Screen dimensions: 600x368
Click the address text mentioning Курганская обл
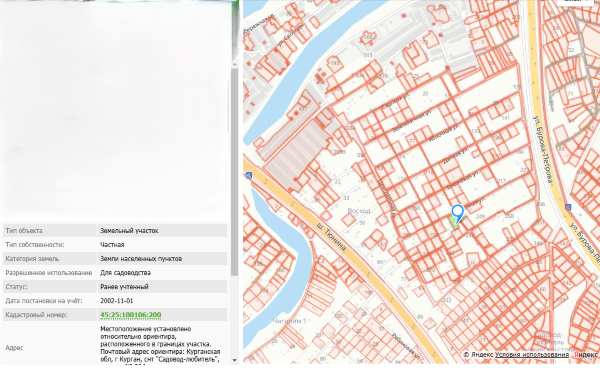point(160,344)
